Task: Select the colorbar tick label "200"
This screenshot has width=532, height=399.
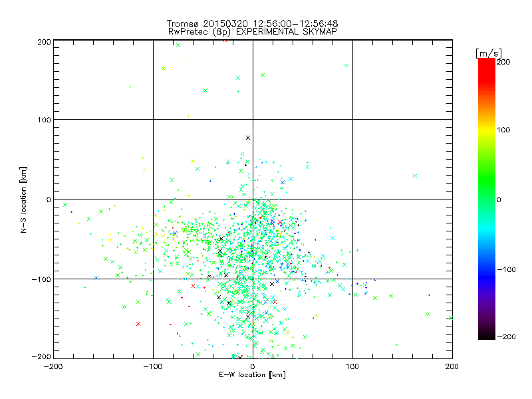Action: point(503,62)
